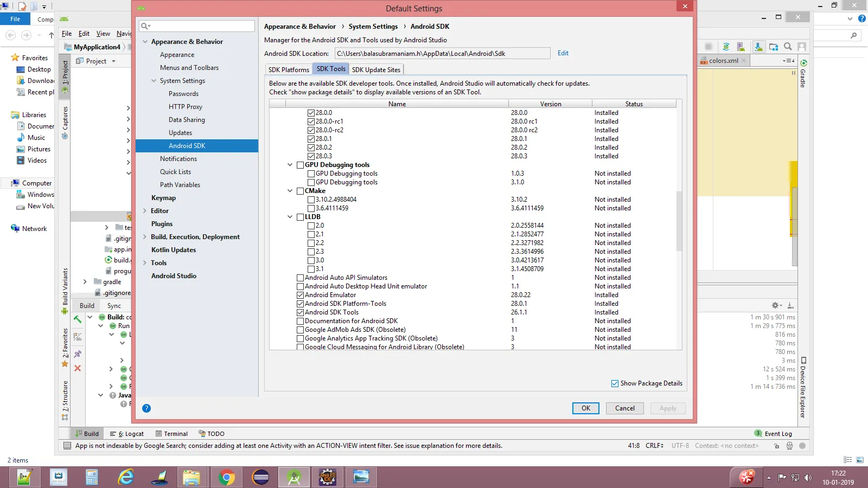Open Notepad++ from the taskbar
This screenshot has width=868, height=488.
click(x=24, y=477)
